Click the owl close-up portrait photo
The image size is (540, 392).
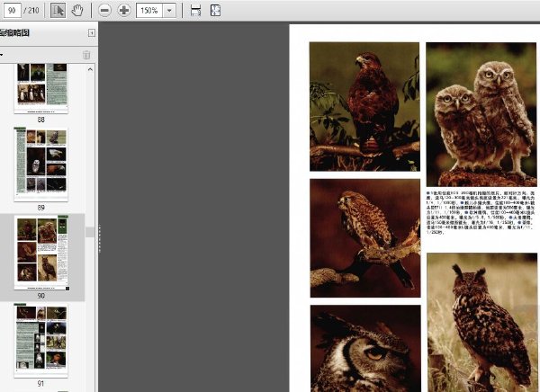(365, 348)
